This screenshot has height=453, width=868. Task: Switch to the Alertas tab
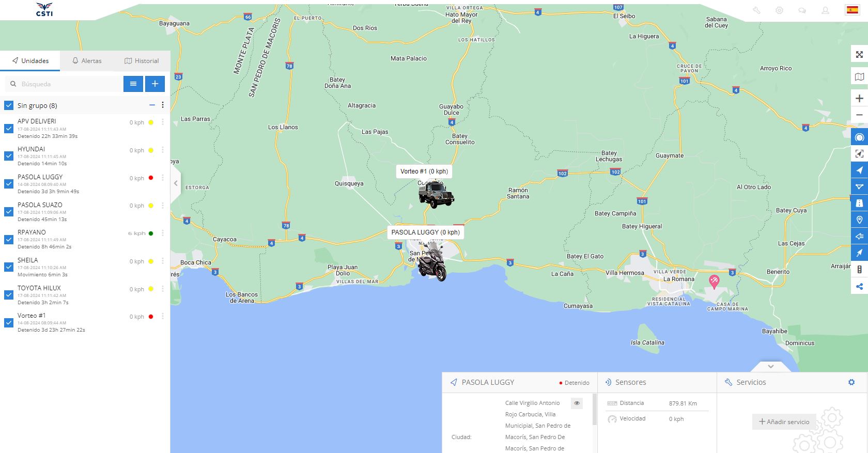87,61
